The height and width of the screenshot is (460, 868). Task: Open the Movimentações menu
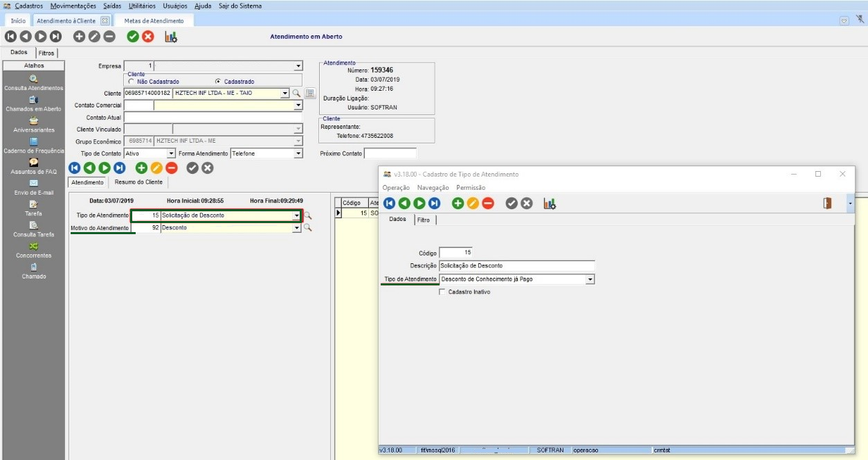[73, 6]
